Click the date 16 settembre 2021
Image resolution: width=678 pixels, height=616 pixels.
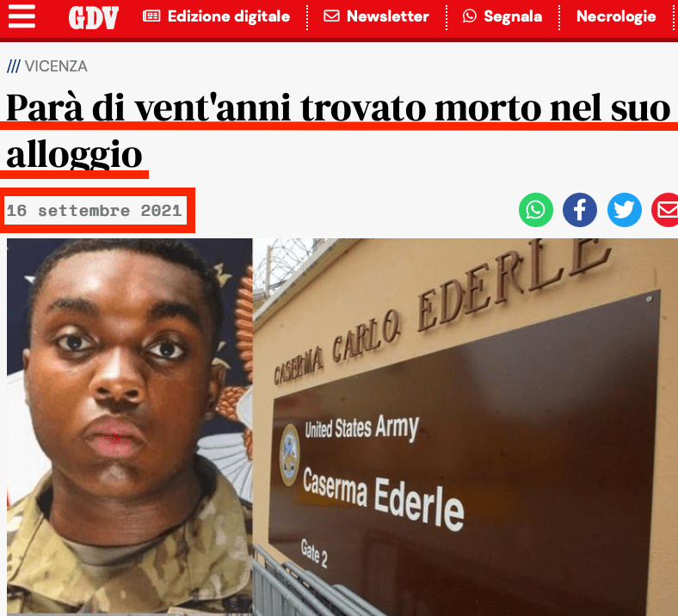[95, 211]
